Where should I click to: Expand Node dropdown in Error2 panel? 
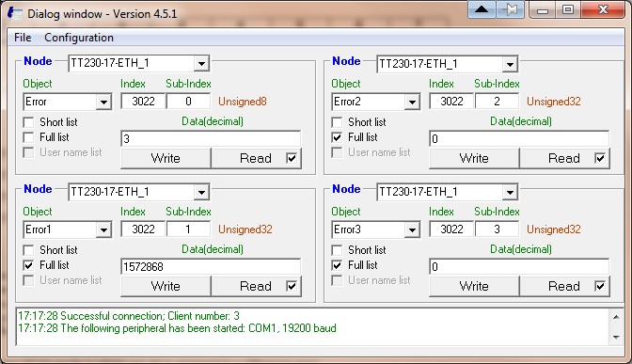510,64
